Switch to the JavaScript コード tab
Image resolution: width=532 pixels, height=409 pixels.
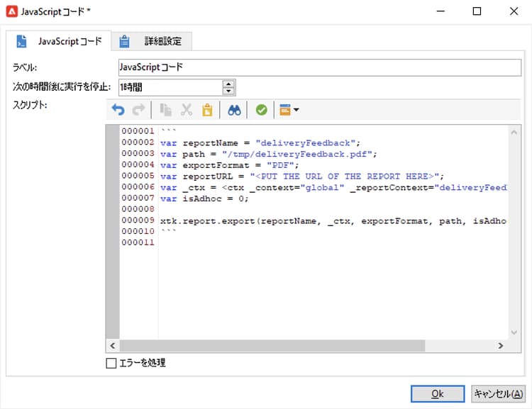point(59,41)
